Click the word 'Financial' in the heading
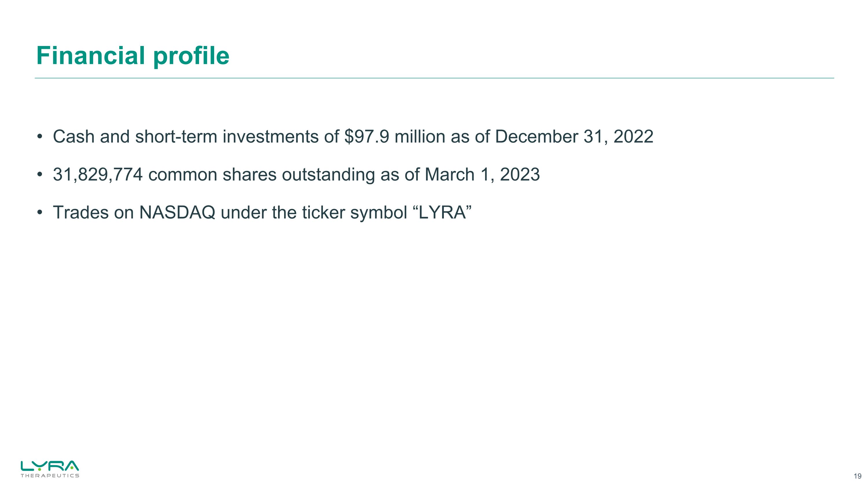 [91, 56]
